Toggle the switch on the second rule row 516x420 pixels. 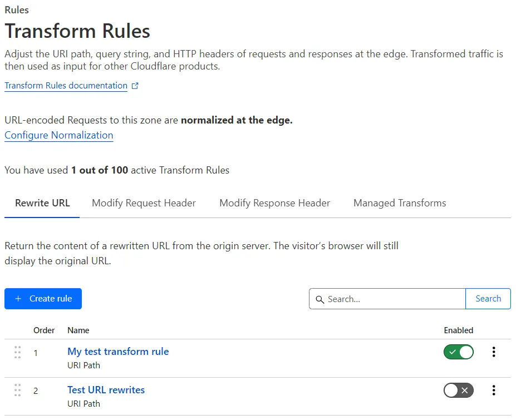pos(458,390)
